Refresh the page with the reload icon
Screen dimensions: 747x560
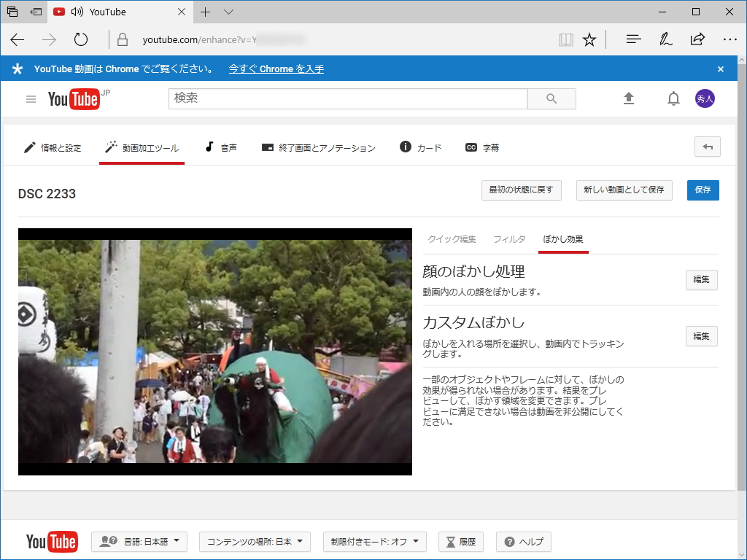click(x=80, y=40)
